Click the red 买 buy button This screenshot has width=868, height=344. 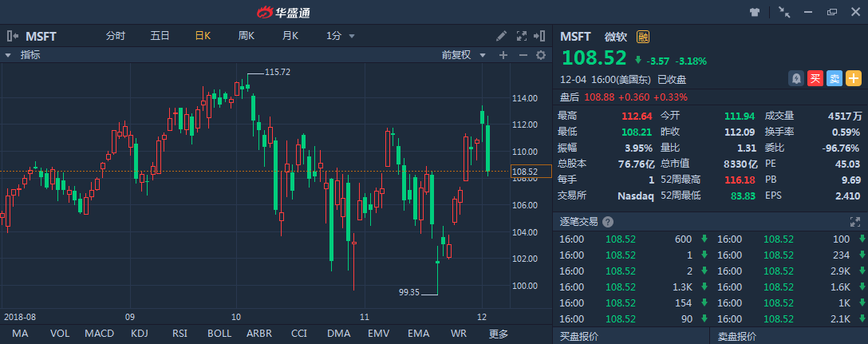click(815, 78)
